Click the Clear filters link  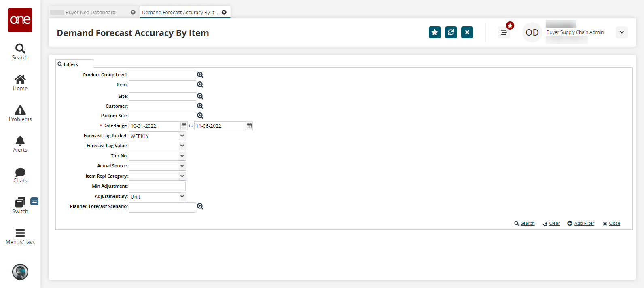coord(554,223)
